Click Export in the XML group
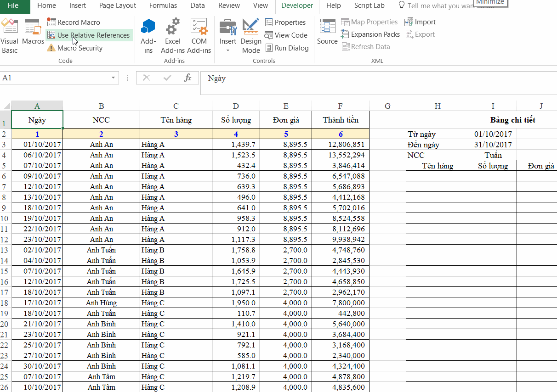 [x=420, y=34]
